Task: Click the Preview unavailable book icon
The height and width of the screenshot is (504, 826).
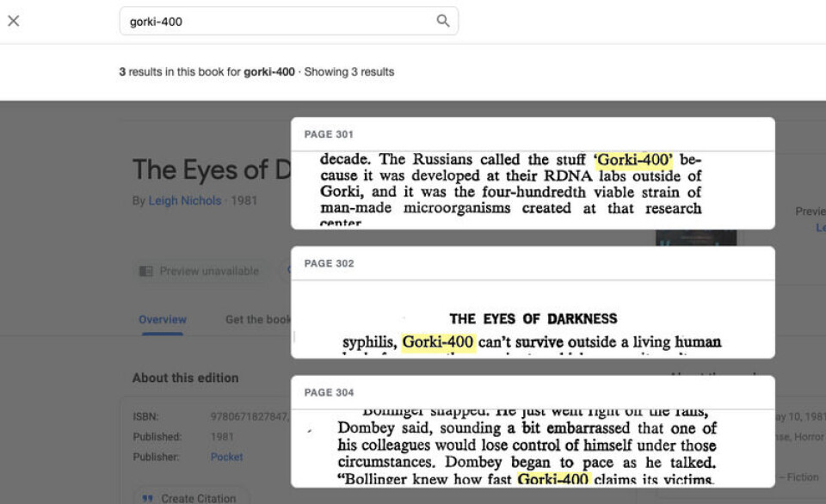Action: [x=146, y=271]
